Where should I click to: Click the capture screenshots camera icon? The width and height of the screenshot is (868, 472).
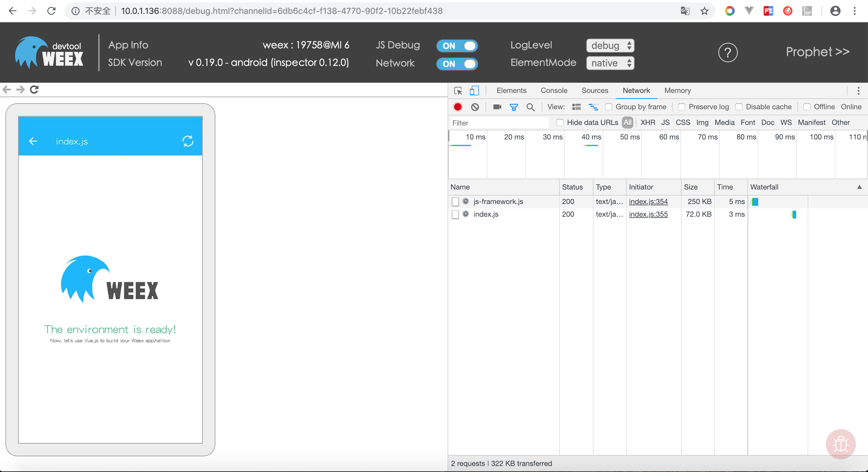click(x=497, y=107)
